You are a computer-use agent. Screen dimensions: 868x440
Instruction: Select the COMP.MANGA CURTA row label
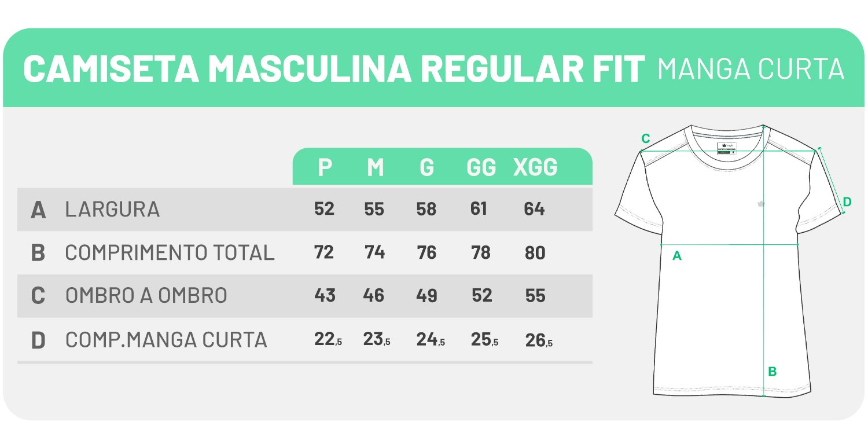click(166, 340)
